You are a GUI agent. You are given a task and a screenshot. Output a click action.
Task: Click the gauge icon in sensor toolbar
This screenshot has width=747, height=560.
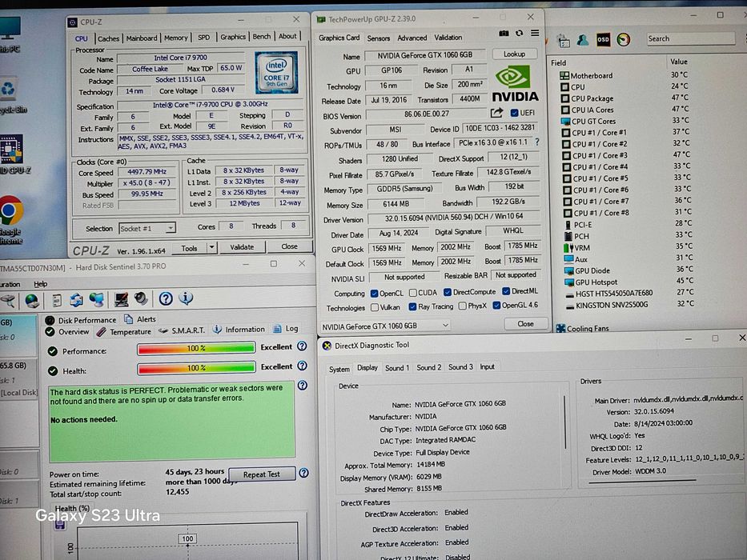point(623,39)
